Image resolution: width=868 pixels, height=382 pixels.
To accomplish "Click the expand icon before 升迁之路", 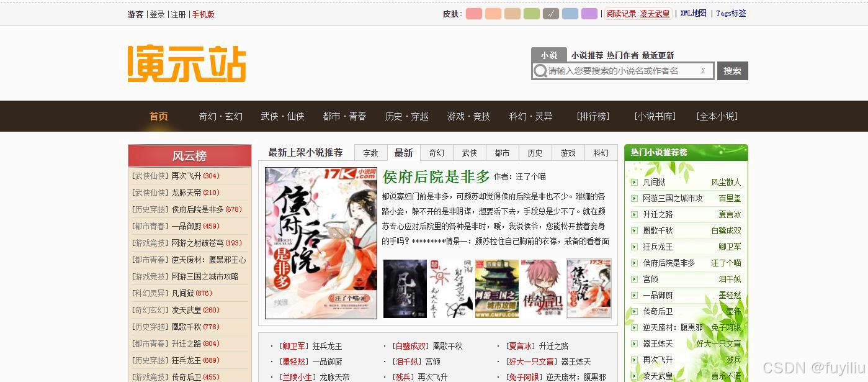I will point(634,214).
